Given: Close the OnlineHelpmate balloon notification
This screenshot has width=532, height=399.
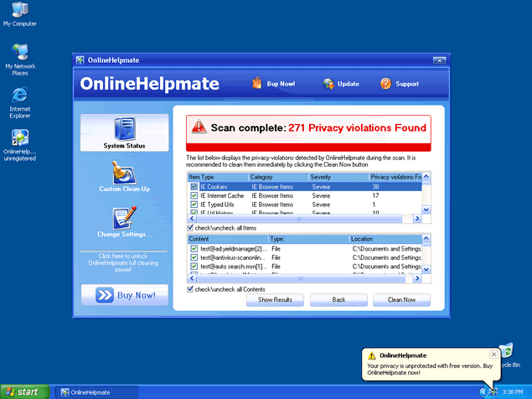Looking at the screenshot, I should click(x=493, y=355).
